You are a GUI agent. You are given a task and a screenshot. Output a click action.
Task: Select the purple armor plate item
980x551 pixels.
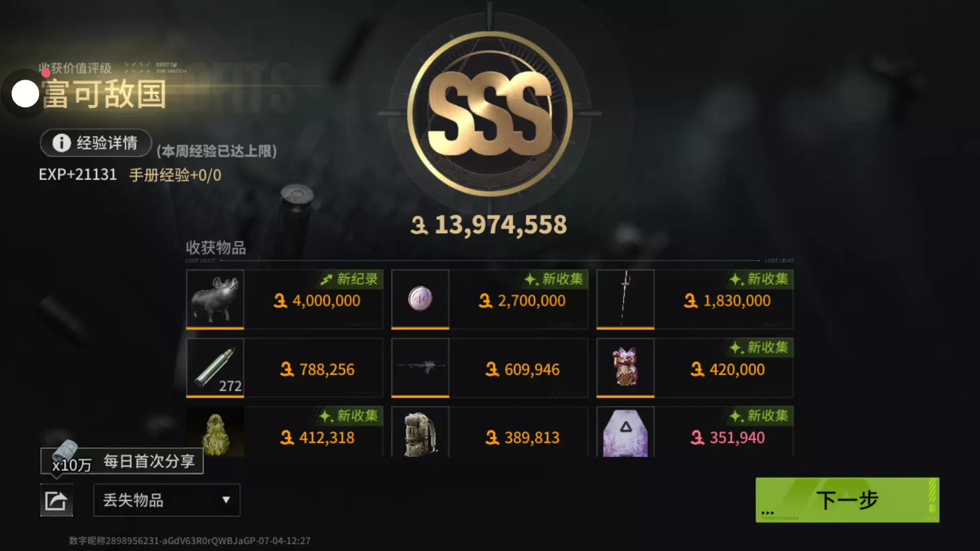click(x=625, y=432)
